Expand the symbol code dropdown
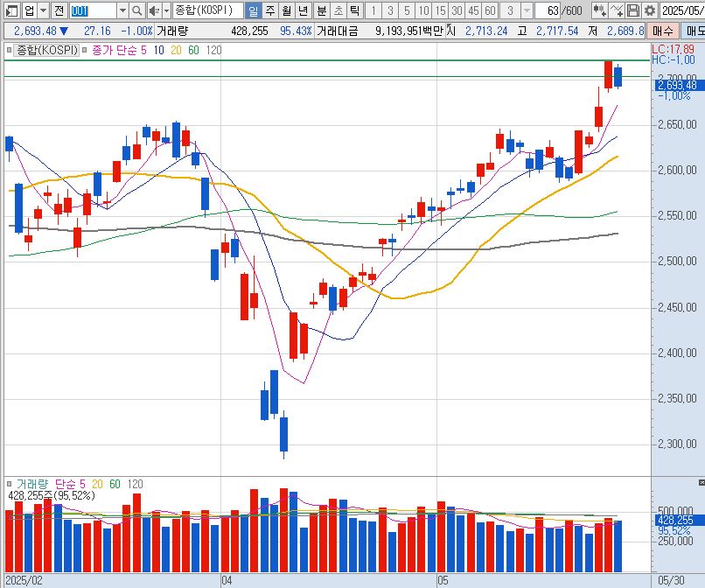The width and height of the screenshot is (705, 588). tap(122, 10)
